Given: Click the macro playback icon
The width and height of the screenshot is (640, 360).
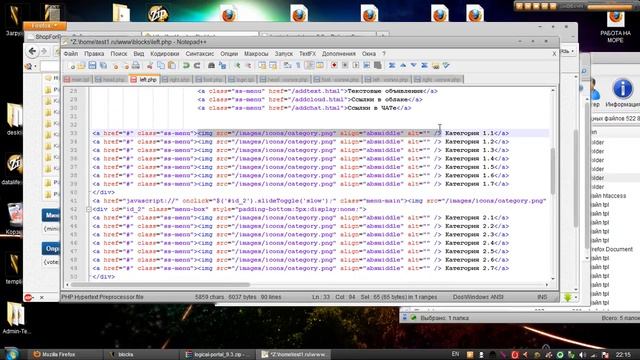Looking at the screenshot, I should pos(356,66).
